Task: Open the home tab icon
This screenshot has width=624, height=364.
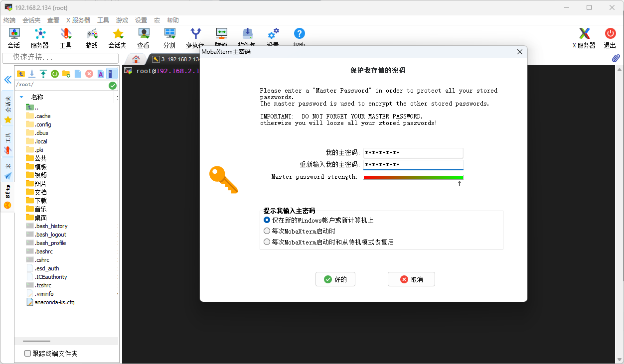Action: pyautogui.click(x=136, y=59)
